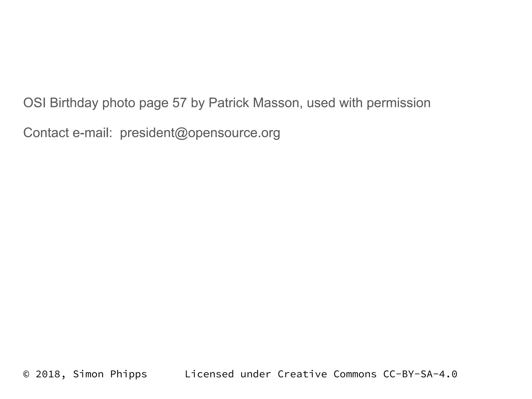The width and height of the screenshot is (532, 399).
Task: Click the 'e-mail:' label
Action: point(92,133)
